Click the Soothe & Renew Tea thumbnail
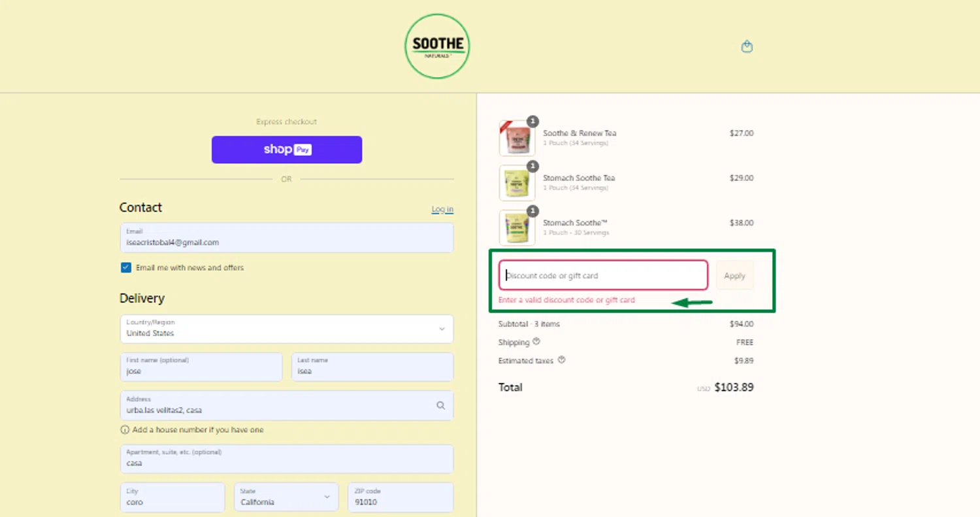Viewport: 980px width, 517px height. [x=517, y=138]
